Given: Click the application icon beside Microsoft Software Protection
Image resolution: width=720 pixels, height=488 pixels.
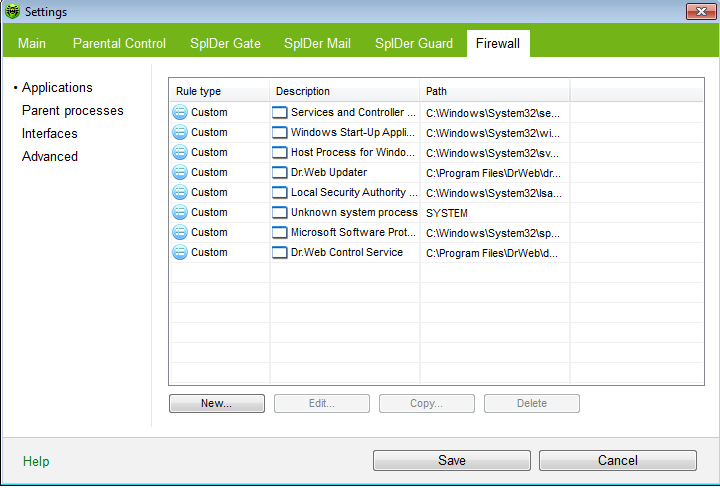Looking at the screenshot, I should 280,232.
